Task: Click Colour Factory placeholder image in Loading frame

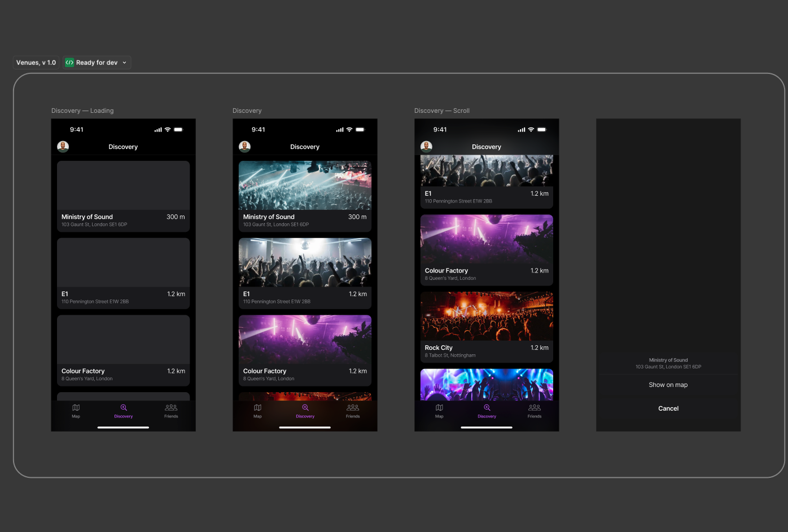Action: click(x=123, y=340)
